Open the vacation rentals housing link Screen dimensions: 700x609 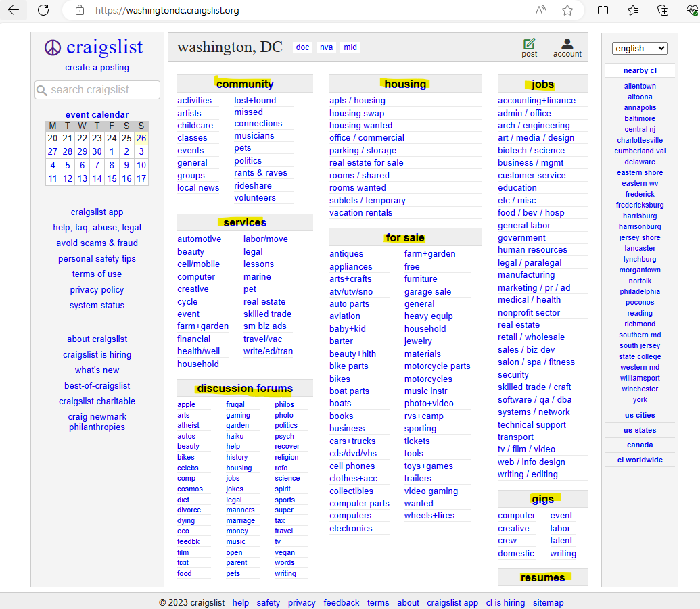360,213
